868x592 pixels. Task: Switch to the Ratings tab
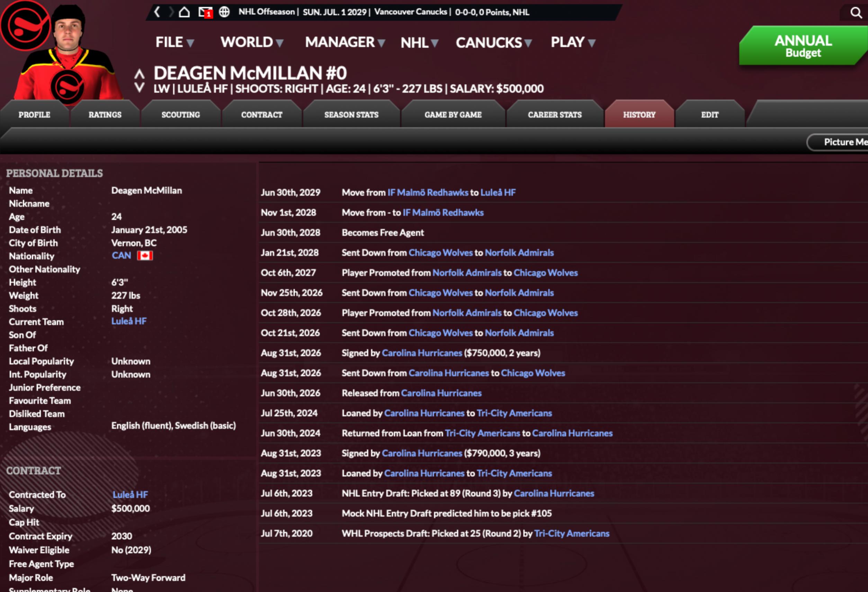(x=105, y=115)
